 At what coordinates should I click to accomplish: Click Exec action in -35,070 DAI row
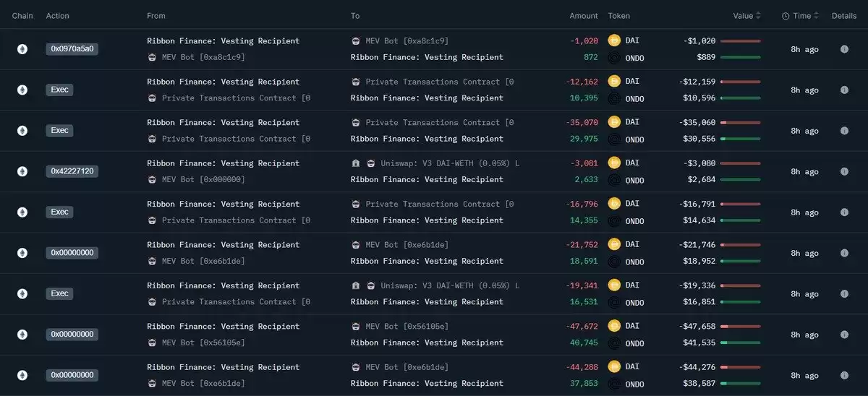59,131
